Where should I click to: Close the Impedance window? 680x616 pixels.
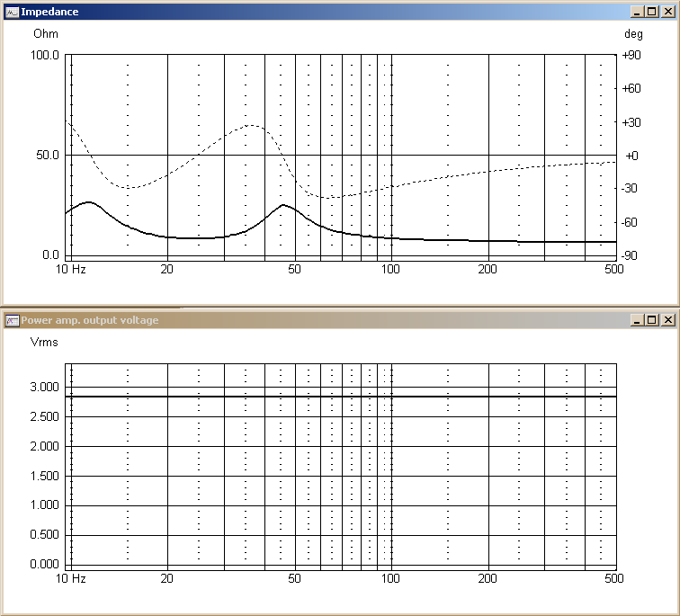tap(668, 12)
